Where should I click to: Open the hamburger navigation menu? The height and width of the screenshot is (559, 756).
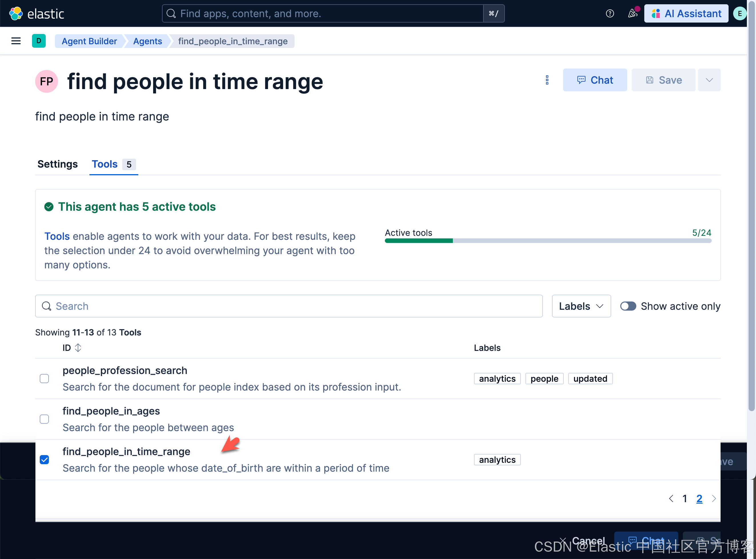coord(16,41)
